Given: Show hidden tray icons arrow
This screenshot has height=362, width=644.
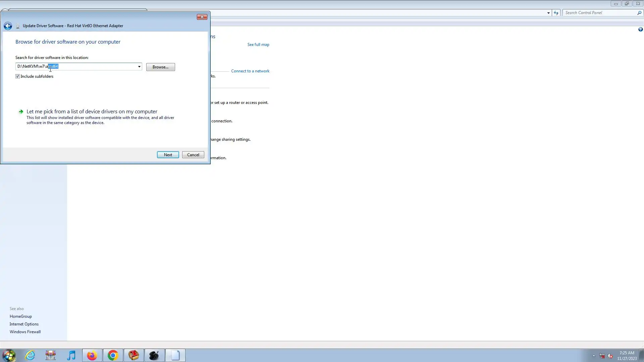Looking at the screenshot, I should click(x=594, y=356).
